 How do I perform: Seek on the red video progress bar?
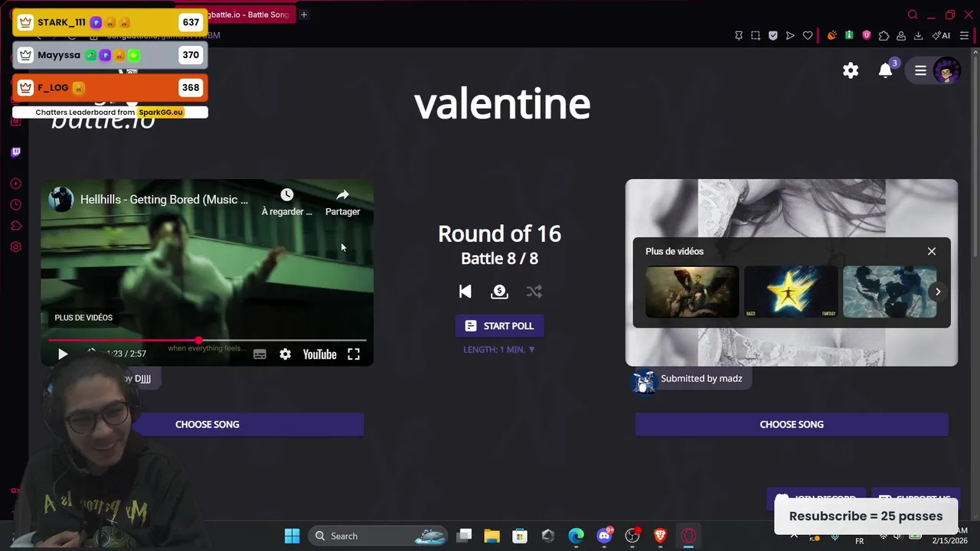207,341
